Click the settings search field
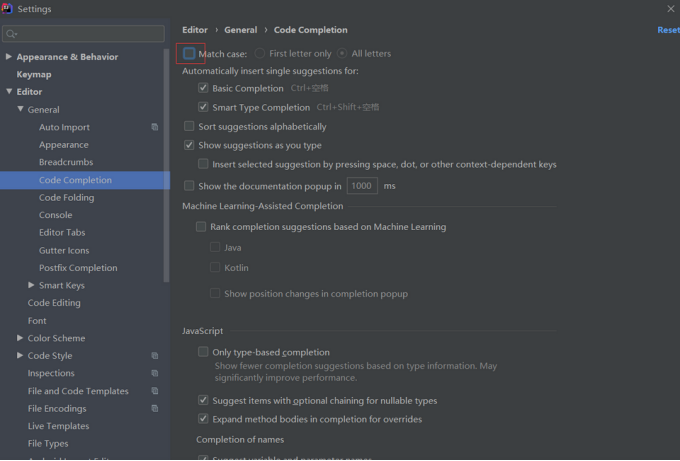 pos(83,34)
